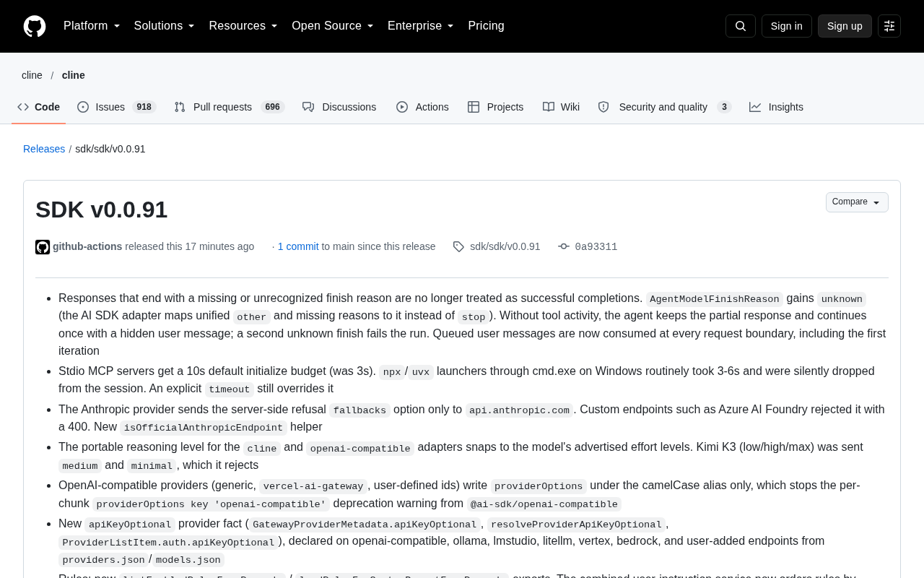Go to the cline owner link

[32, 75]
